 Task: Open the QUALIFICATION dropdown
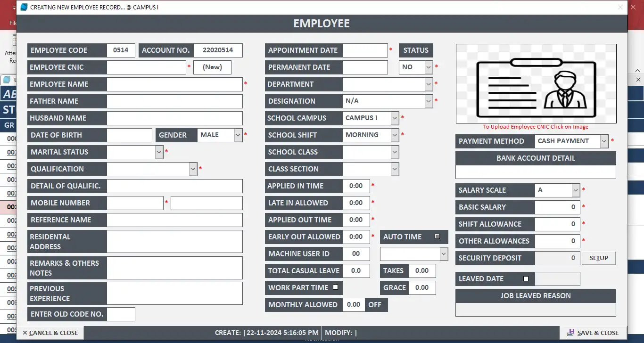coord(192,169)
